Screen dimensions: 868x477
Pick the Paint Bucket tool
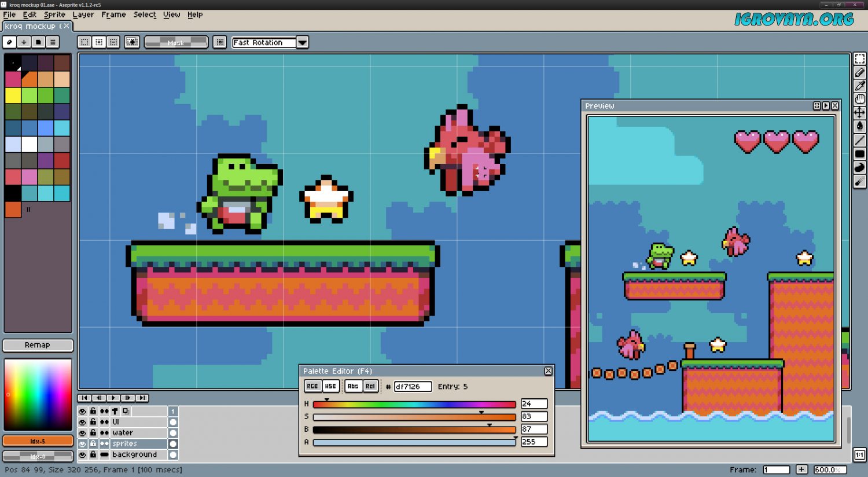click(x=860, y=126)
